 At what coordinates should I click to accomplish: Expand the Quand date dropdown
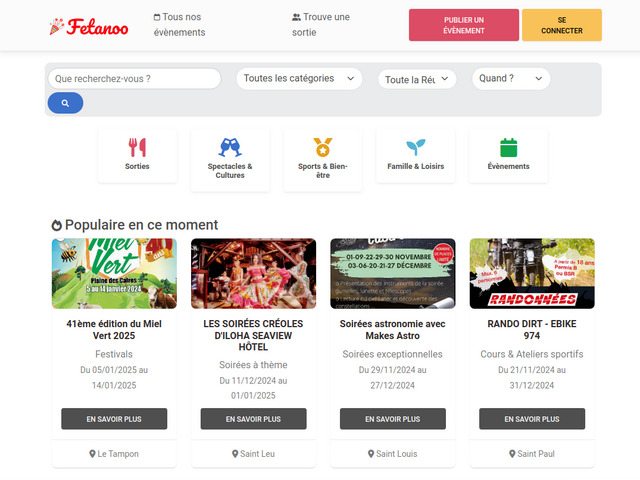tap(511, 78)
